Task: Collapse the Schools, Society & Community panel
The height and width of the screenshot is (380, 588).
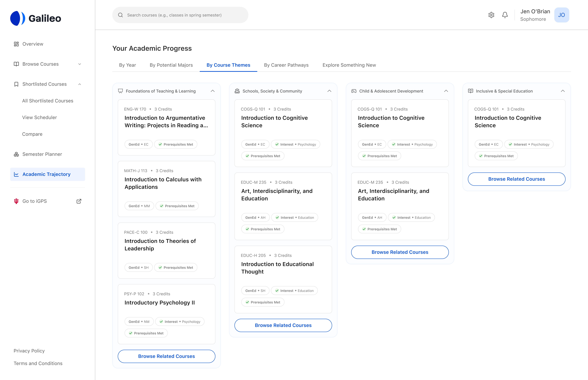Action: click(329, 91)
